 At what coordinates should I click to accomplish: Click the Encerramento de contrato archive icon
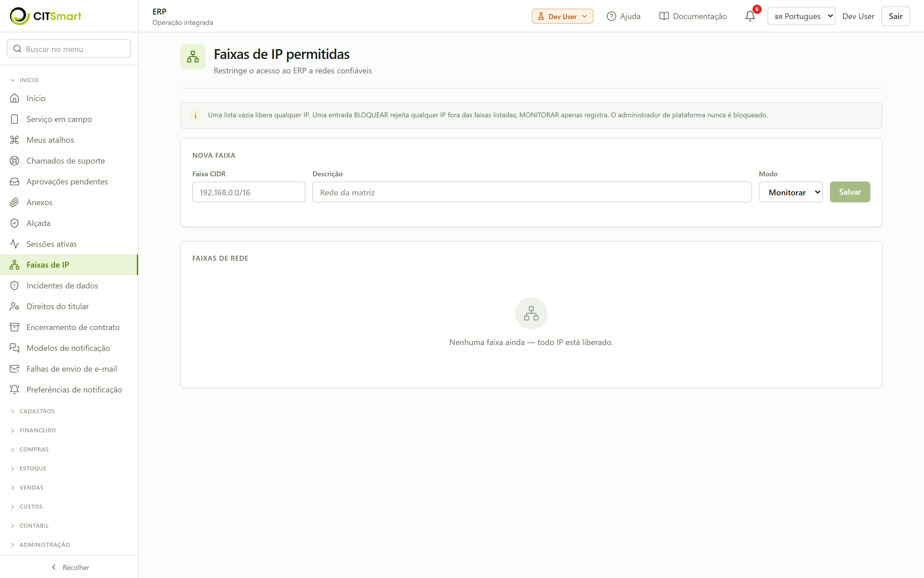(x=14, y=327)
